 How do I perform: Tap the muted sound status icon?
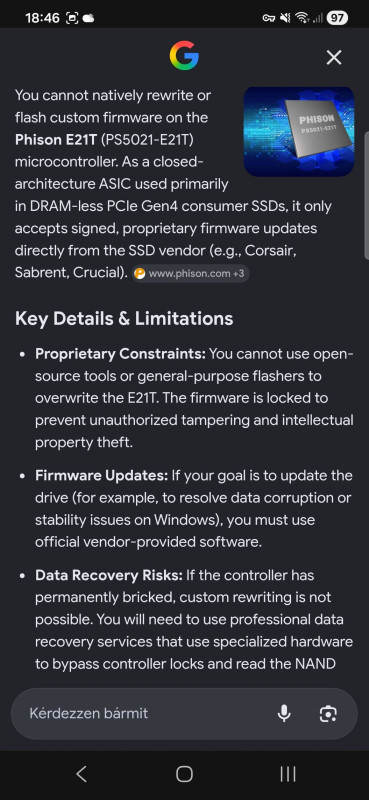[285, 18]
